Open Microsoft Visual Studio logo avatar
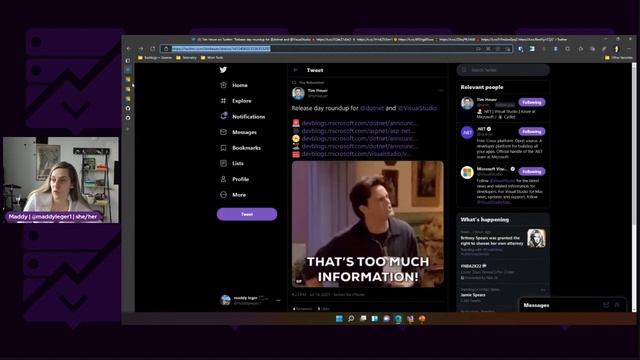The width and height of the screenshot is (640, 360). click(x=467, y=172)
